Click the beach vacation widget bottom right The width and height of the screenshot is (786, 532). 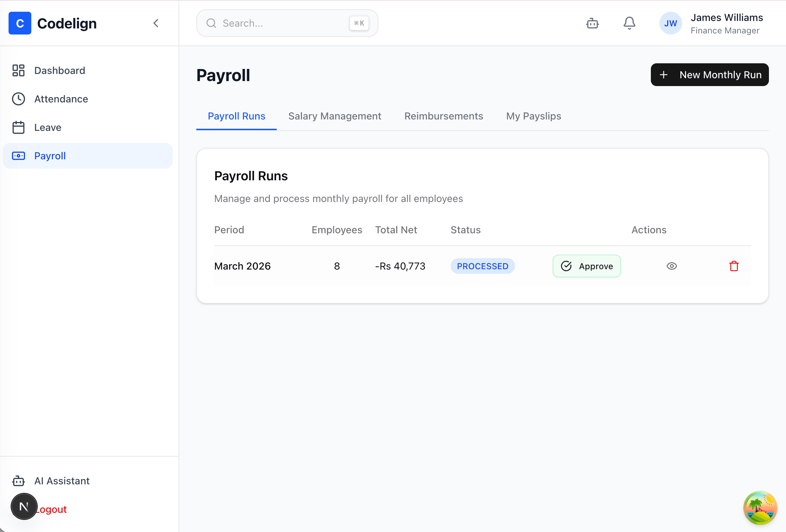click(x=760, y=508)
